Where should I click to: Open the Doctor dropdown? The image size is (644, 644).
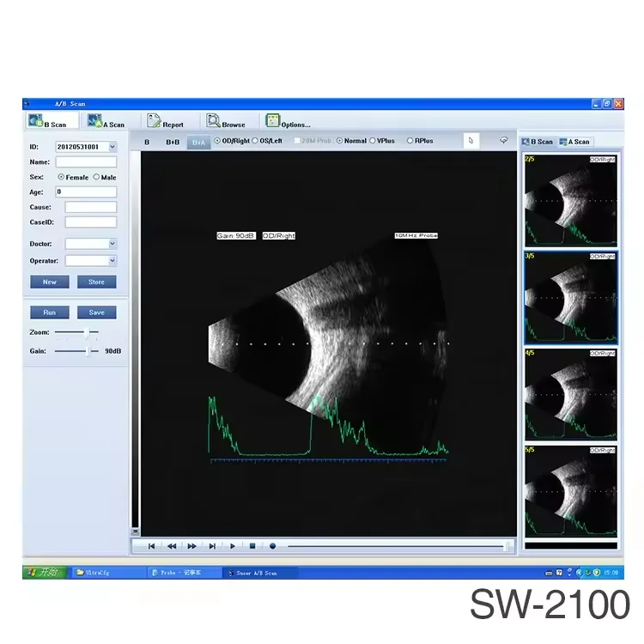(112, 244)
